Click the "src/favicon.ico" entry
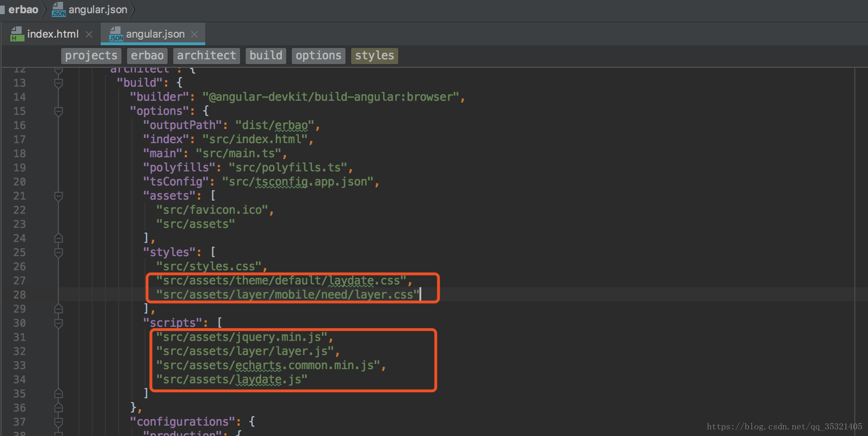This screenshot has width=868, height=436. pos(212,210)
